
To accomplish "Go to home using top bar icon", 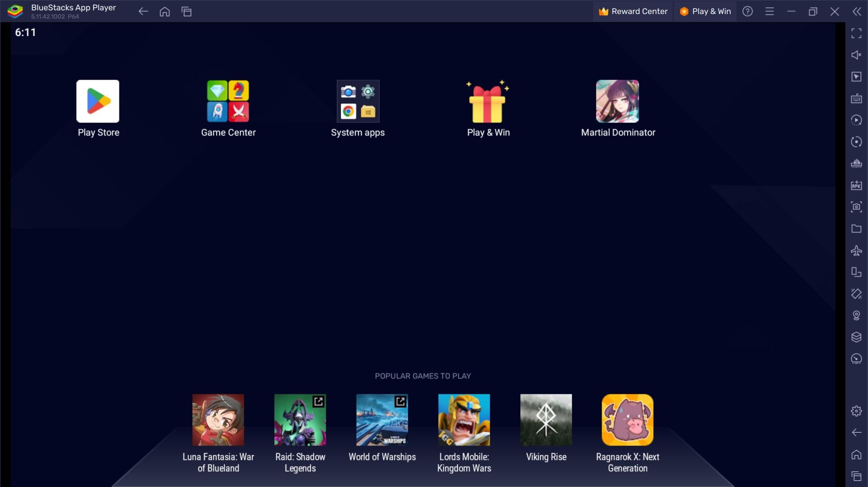I will point(165,11).
